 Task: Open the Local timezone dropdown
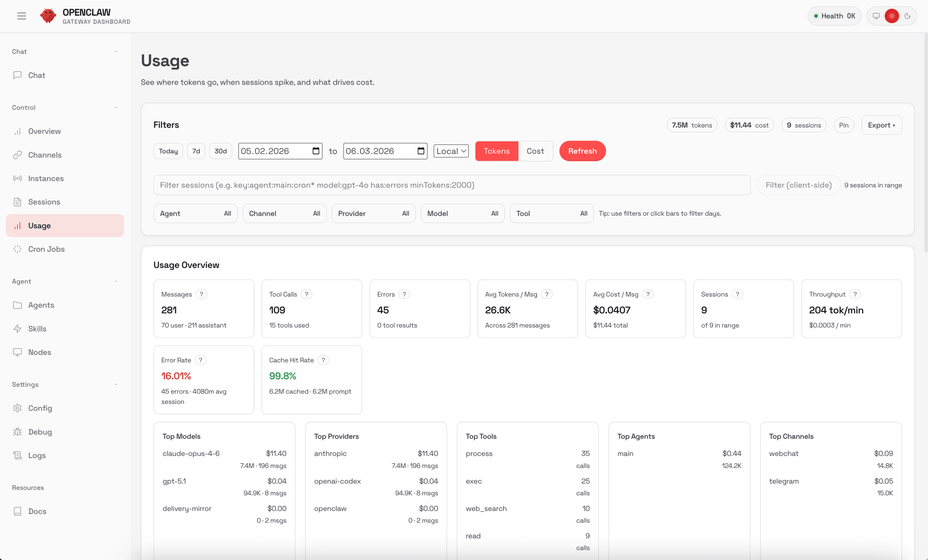tap(451, 151)
